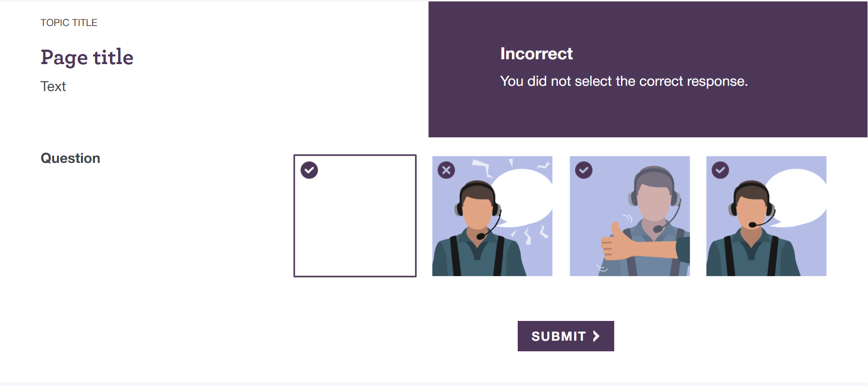Select the agent with lightning marks answer tile

[x=492, y=216]
